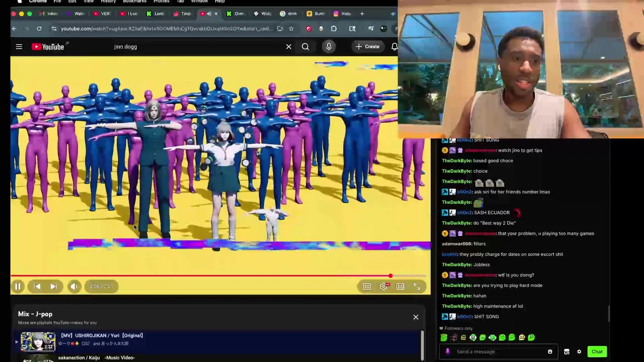Click the green Chat send button
644x362 pixels.
pos(597,352)
